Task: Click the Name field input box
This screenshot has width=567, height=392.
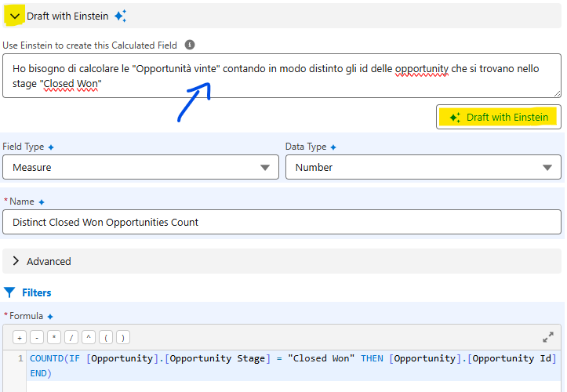Action: (x=282, y=222)
